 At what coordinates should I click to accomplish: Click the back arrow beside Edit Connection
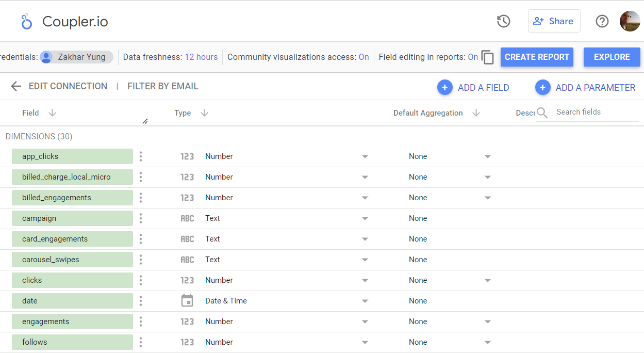point(16,86)
